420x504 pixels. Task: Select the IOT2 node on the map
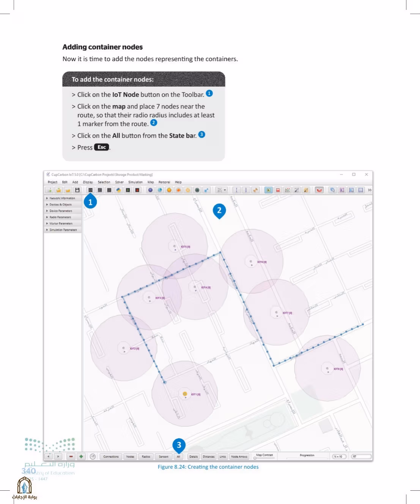click(x=123, y=348)
